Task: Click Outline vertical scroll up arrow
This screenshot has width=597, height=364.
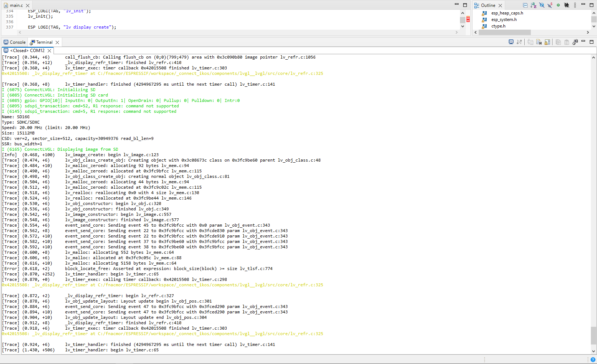Action: coord(594,13)
